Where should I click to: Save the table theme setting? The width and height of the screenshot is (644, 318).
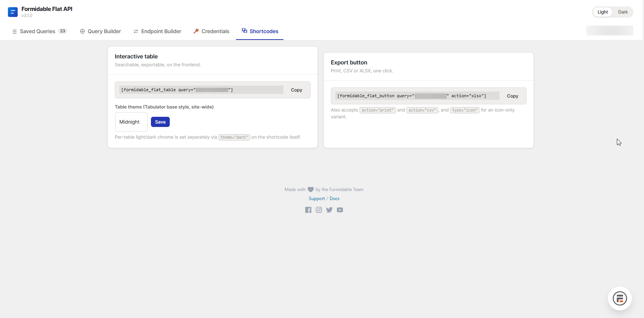click(160, 122)
